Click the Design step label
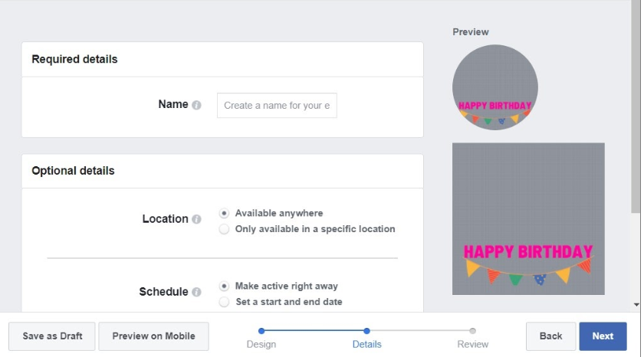 (261, 344)
